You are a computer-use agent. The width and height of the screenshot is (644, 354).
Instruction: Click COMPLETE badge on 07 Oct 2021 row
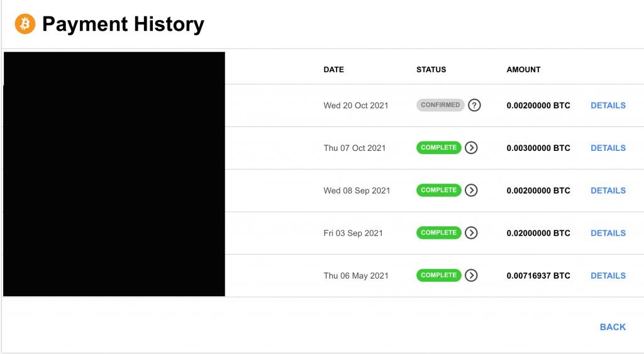point(438,148)
